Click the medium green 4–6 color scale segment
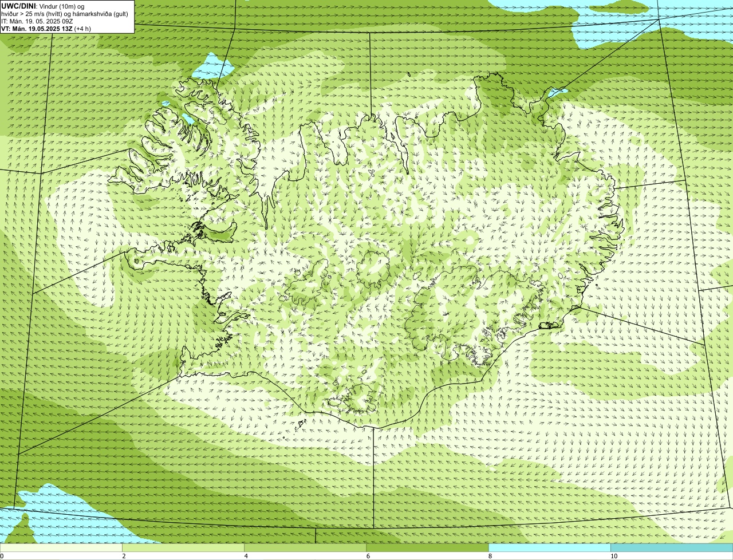Image resolution: width=733 pixels, height=560 pixels. [305, 548]
